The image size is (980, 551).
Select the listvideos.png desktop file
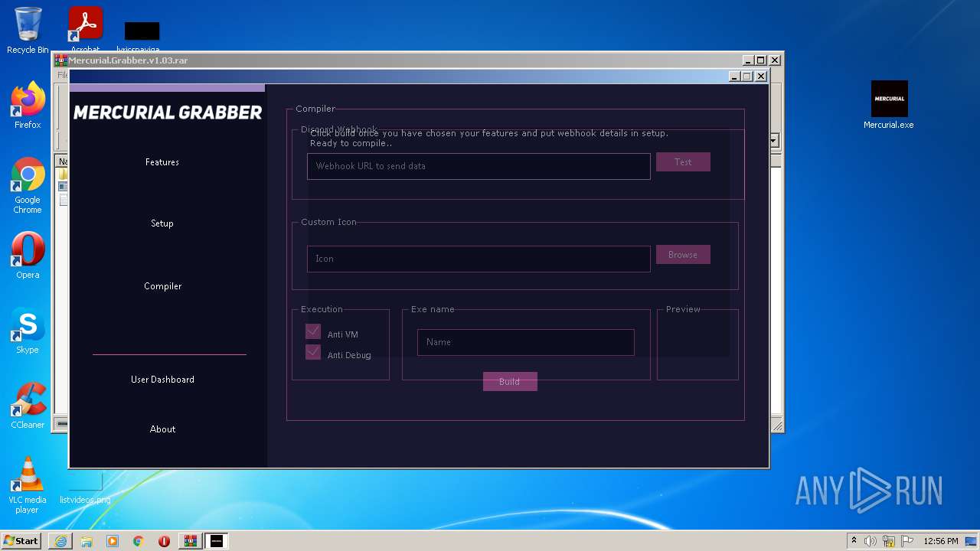85,490
